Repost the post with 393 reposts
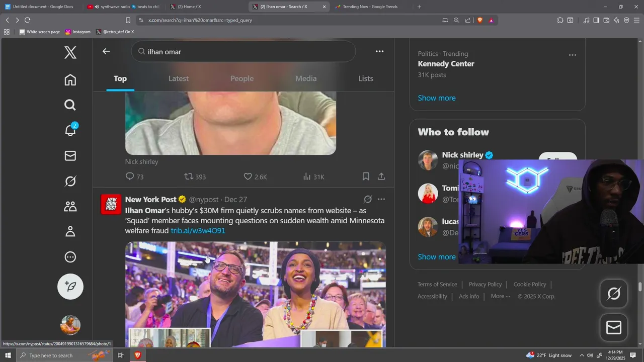 coord(195,176)
